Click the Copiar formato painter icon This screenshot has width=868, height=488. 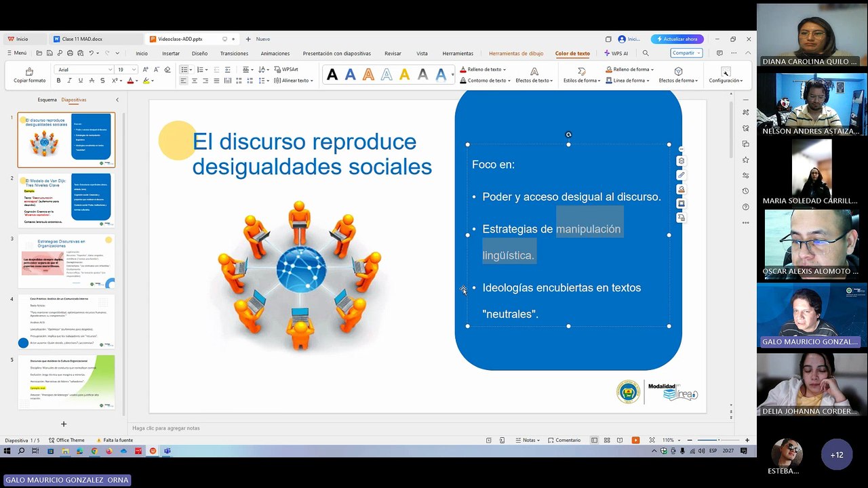[29, 70]
